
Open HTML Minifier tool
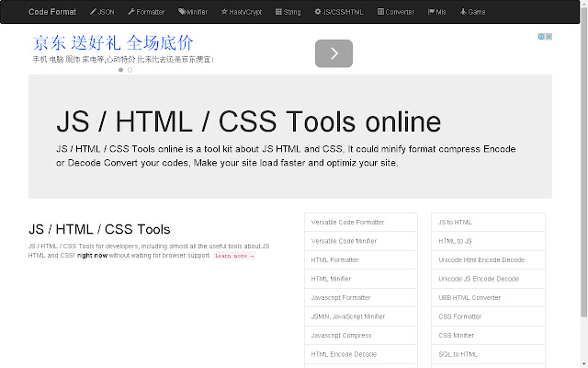pyautogui.click(x=361, y=279)
